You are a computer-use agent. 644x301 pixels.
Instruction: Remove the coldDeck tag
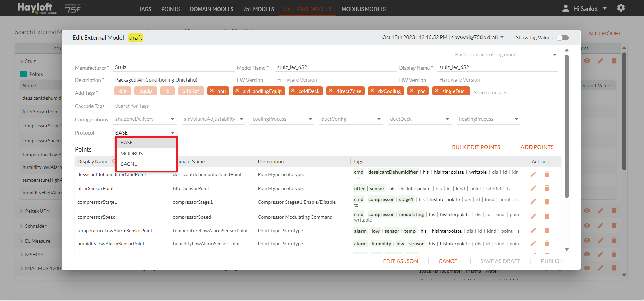click(293, 91)
